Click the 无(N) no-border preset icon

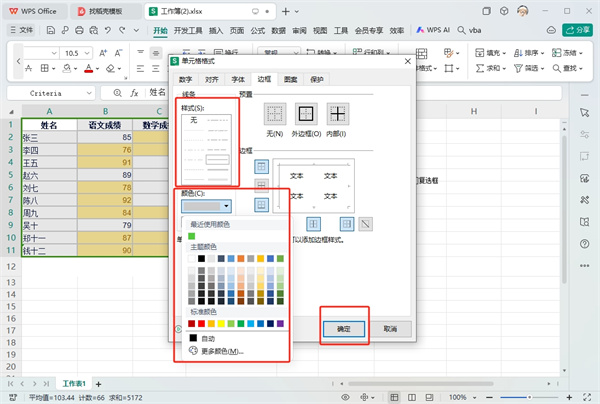[x=275, y=115]
